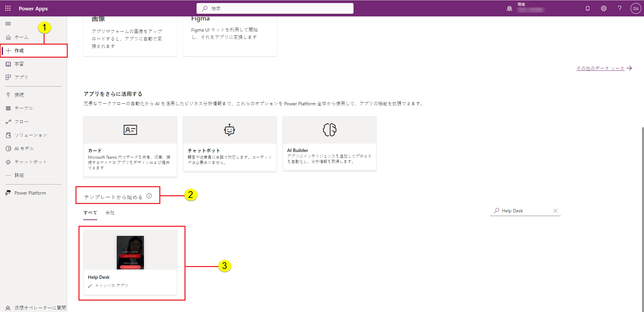This screenshot has height=312, width=644.
Task: Clear the Help Desk search with X
Action: (555, 211)
